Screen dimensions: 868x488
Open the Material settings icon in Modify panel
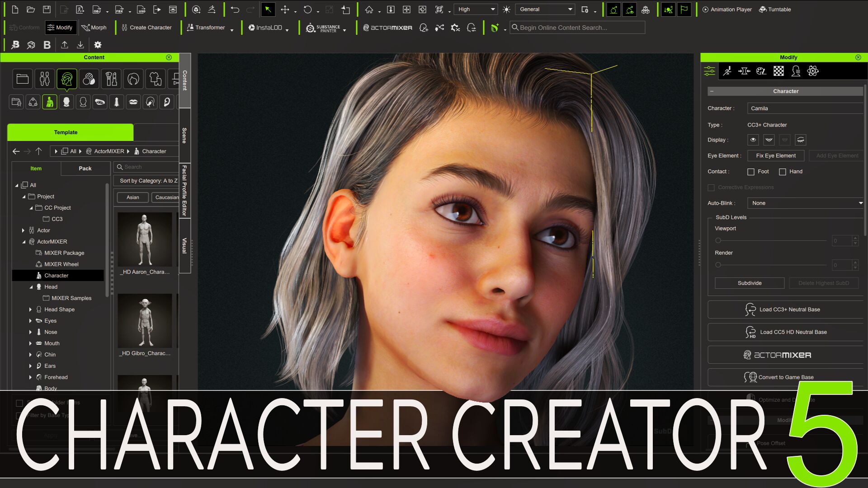coord(761,71)
